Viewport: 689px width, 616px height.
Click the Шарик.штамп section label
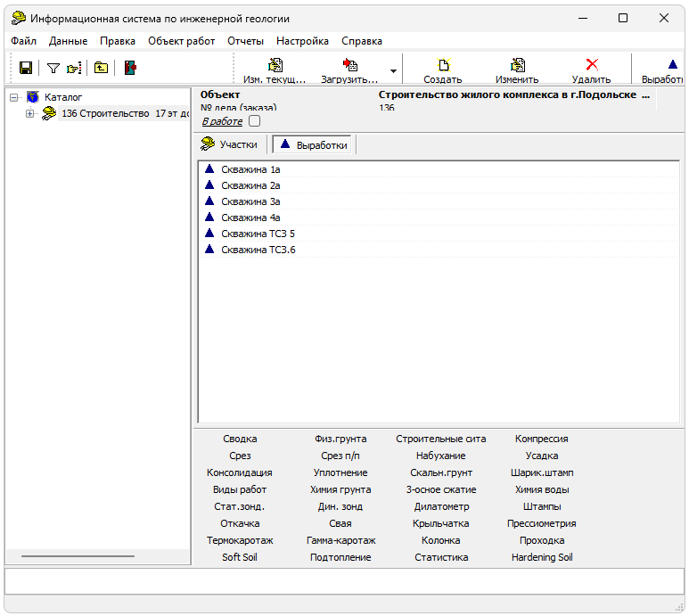point(542,472)
